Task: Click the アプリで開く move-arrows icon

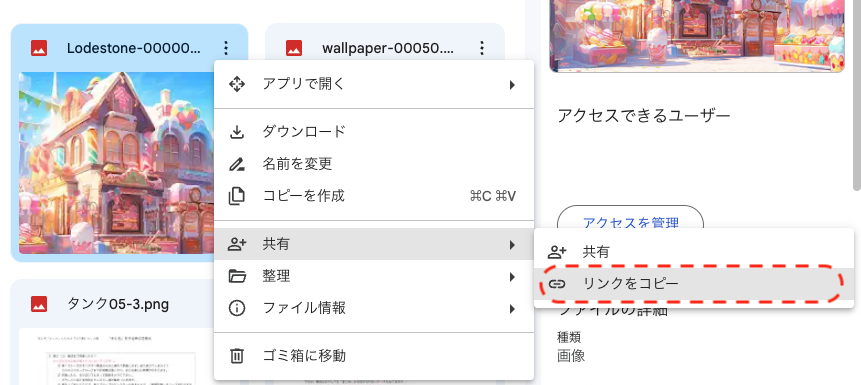Action: click(237, 85)
